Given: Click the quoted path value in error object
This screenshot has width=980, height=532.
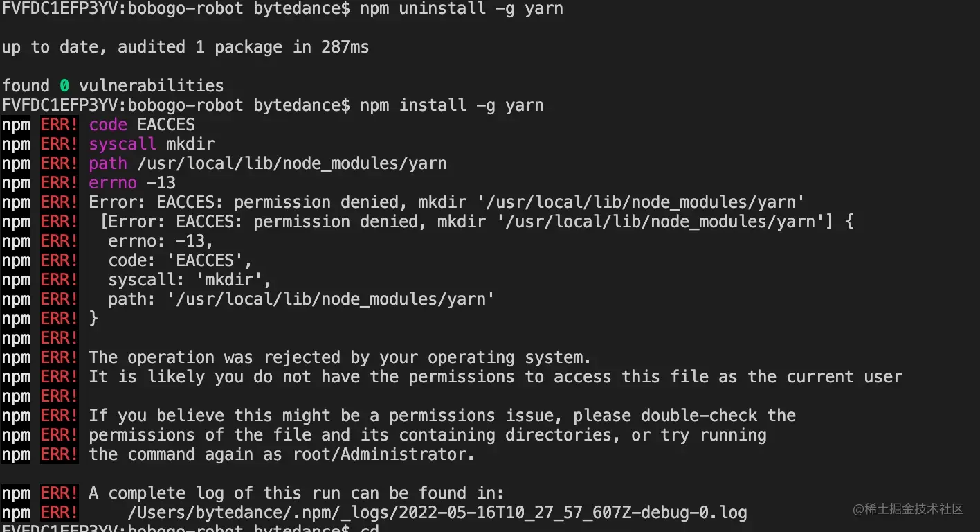Looking at the screenshot, I should tap(329, 299).
